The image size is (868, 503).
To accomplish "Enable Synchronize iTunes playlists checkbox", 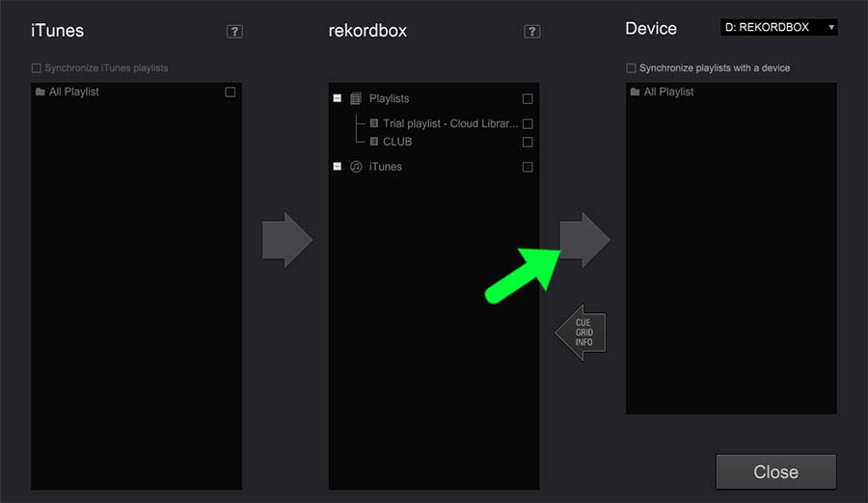I will (37, 68).
